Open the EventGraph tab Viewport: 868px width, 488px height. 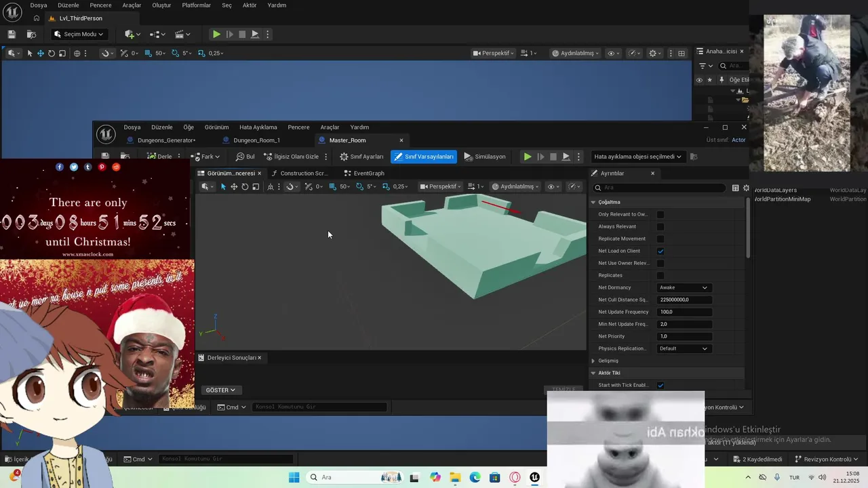pyautogui.click(x=364, y=173)
